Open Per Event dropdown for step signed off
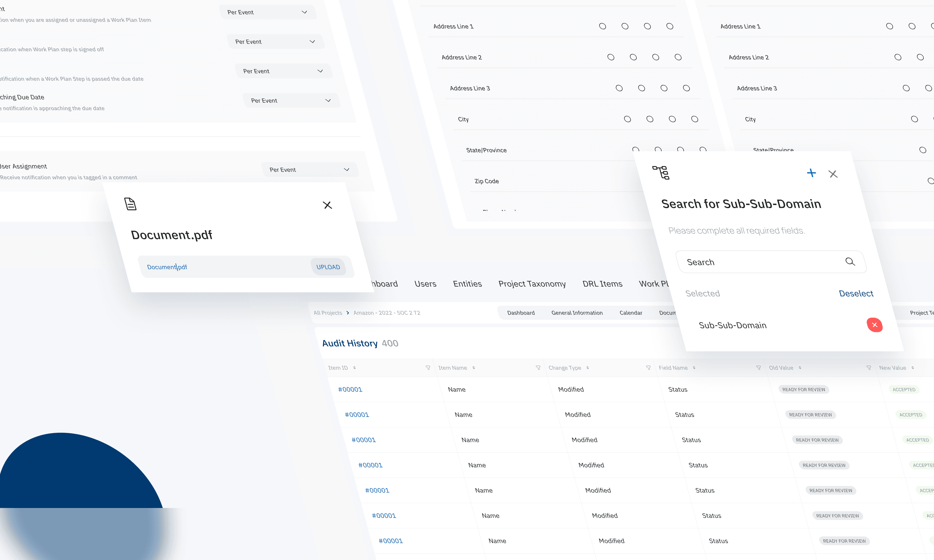The height and width of the screenshot is (560, 934). (275, 42)
